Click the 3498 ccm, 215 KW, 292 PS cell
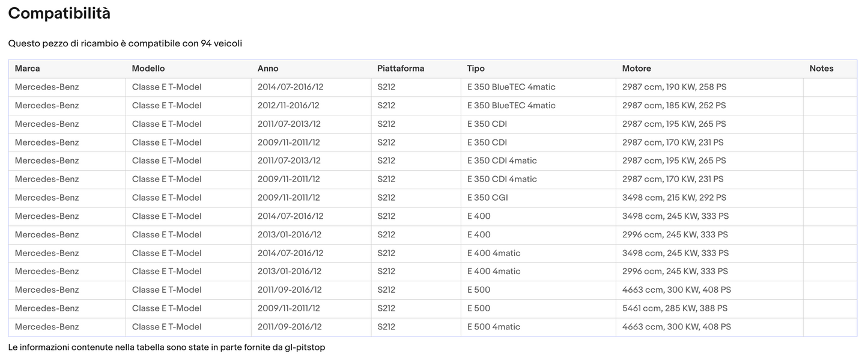868x360 pixels. pyautogui.click(x=674, y=198)
